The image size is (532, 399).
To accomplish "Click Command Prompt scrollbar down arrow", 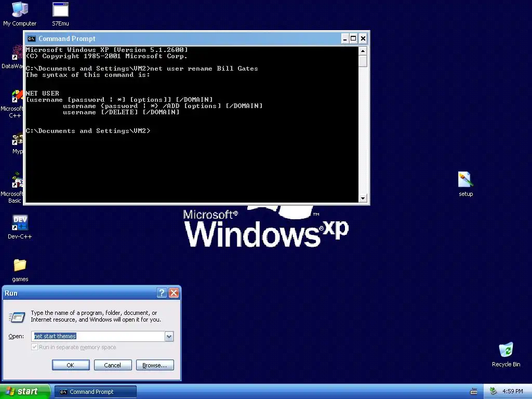I will [x=363, y=198].
